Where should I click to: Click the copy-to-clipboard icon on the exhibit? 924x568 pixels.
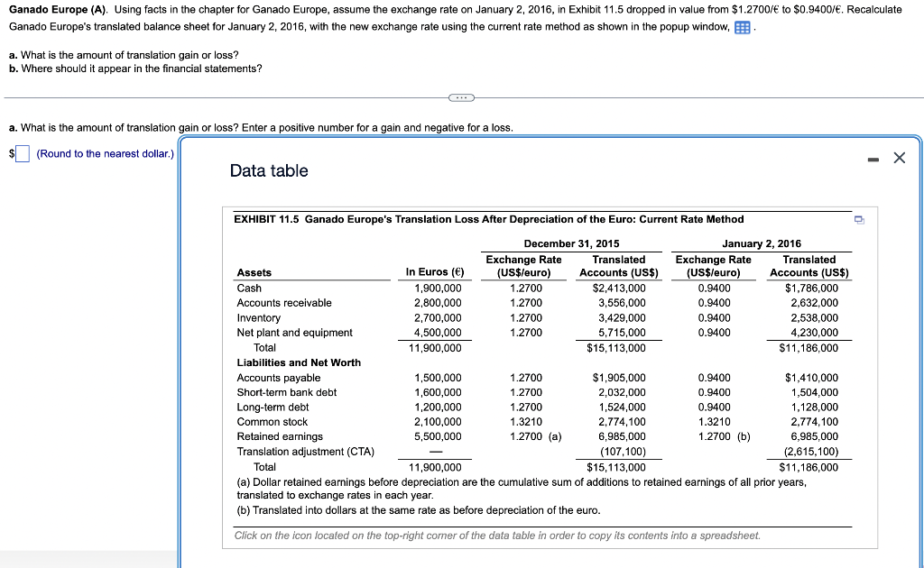858,219
